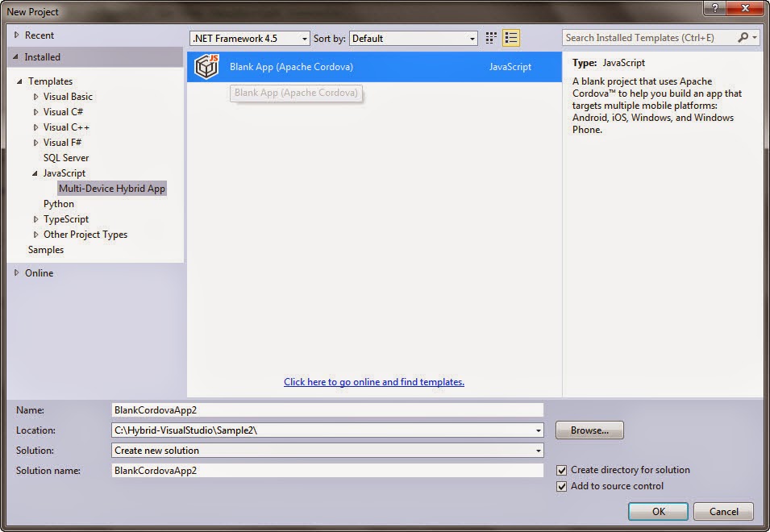
Task: Expand the Online section
Action: click(x=17, y=272)
